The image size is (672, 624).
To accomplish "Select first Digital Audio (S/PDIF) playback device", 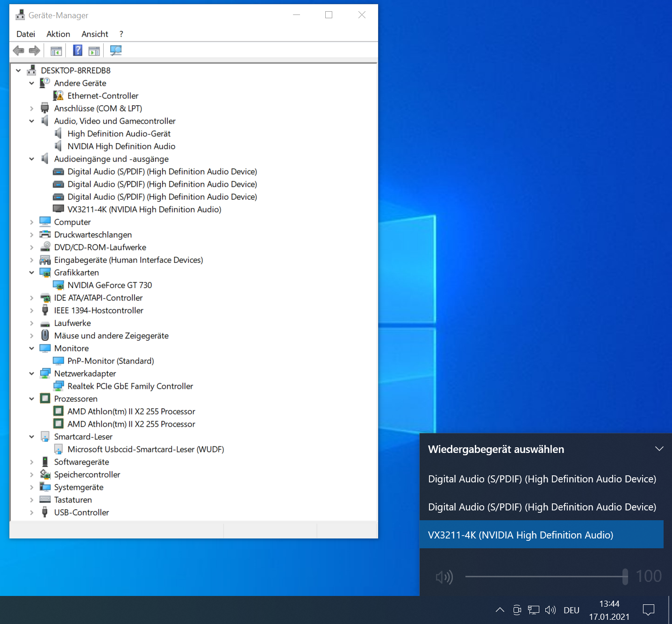I will 542,479.
